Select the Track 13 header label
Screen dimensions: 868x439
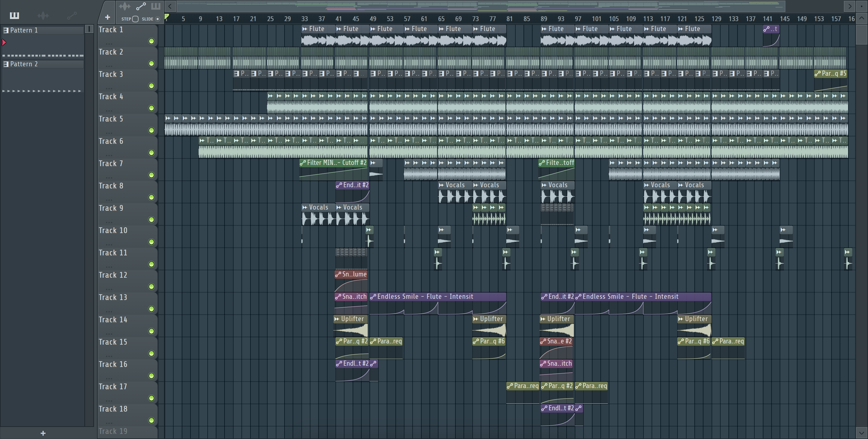(x=113, y=297)
